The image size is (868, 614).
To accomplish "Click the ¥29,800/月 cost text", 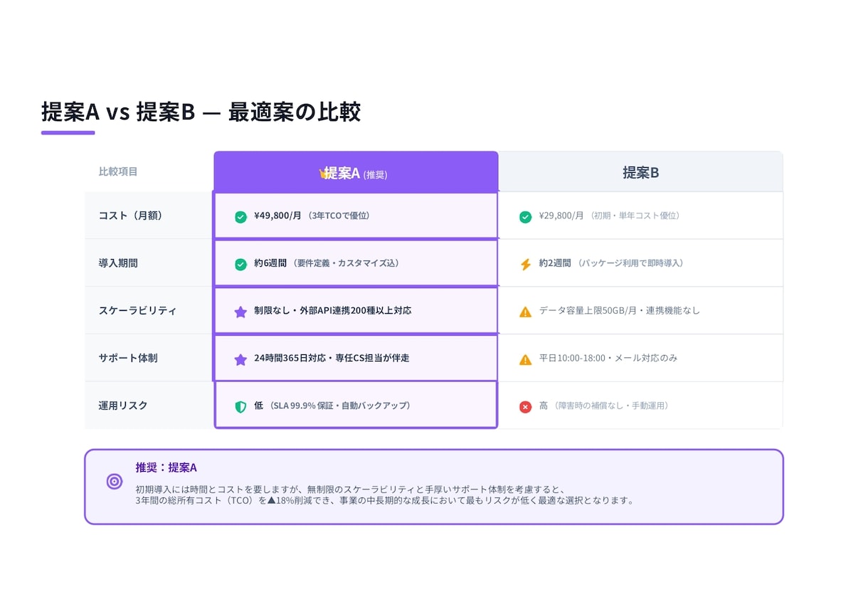I will 561,216.
